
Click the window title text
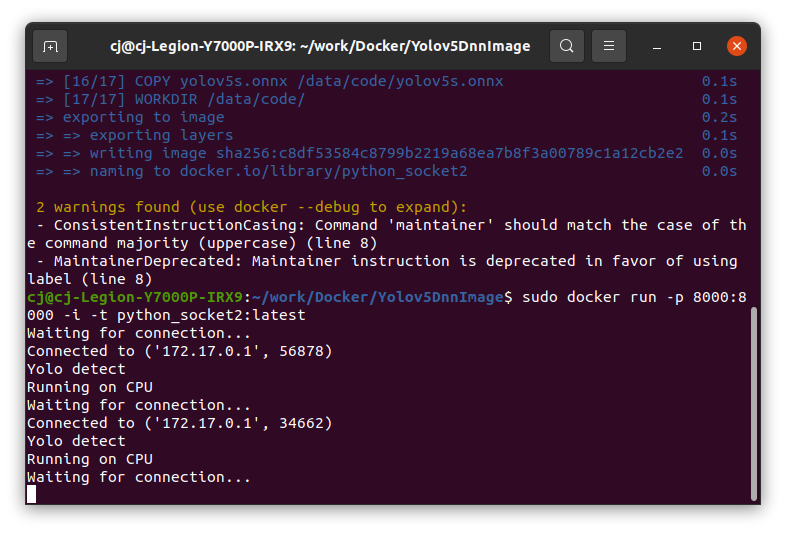pos(320,46)
